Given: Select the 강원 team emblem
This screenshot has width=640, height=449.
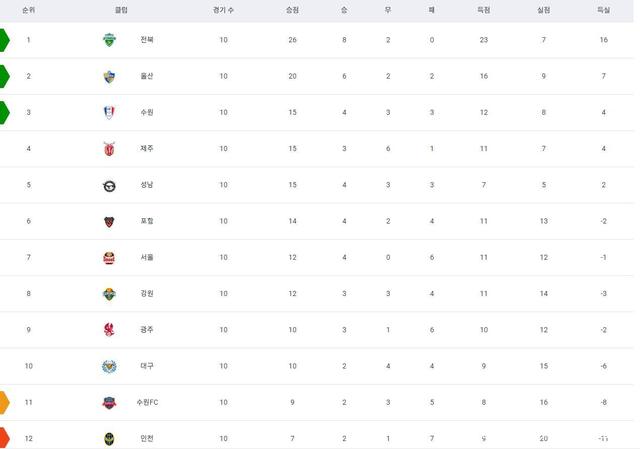Looking at the screenshot, I should pos(109,294).
